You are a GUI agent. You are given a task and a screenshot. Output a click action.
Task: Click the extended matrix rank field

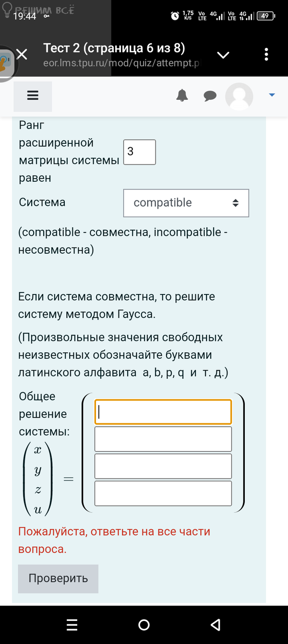140,152
